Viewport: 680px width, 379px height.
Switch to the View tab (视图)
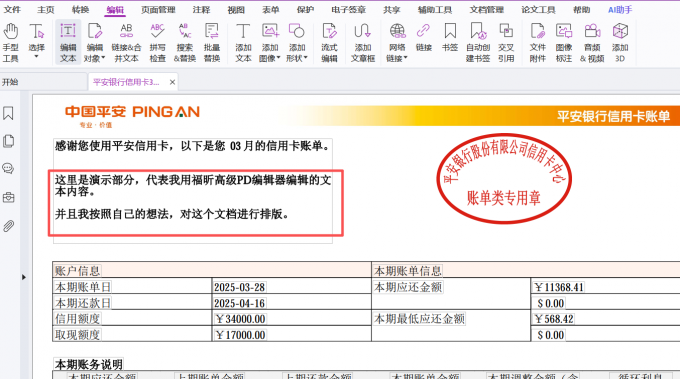click(x=236, y=10)
